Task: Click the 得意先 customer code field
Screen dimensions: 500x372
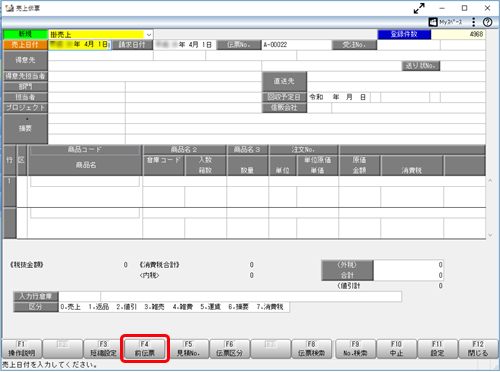Action: tap(101, 55)
